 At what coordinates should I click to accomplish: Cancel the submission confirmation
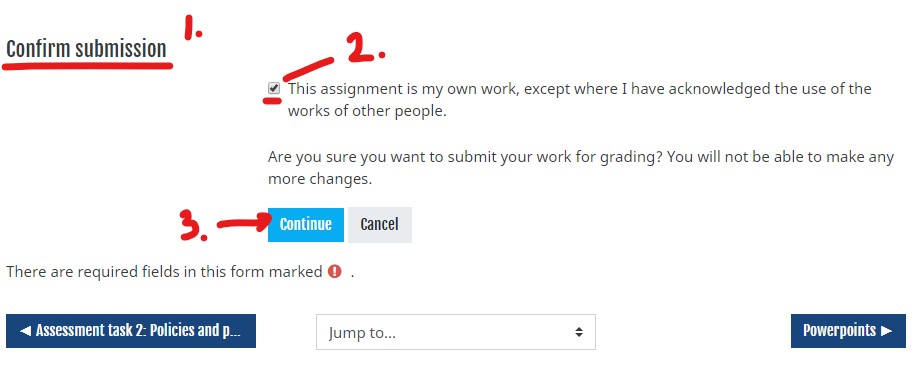pyautogui.click(x=379, y=224)
